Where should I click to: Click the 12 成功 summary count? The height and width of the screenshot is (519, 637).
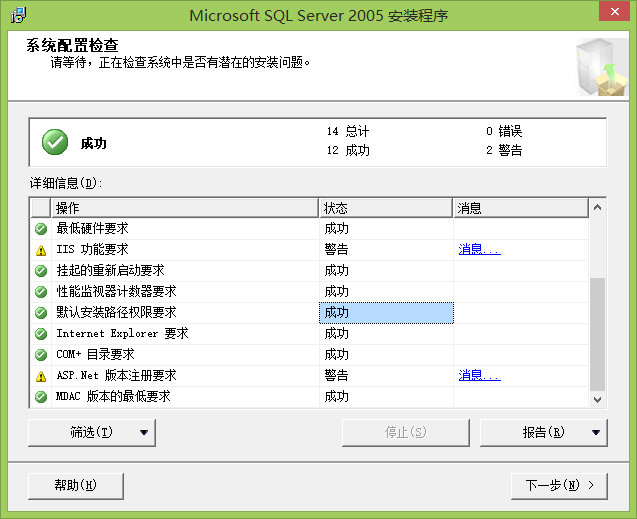point(348,151)
